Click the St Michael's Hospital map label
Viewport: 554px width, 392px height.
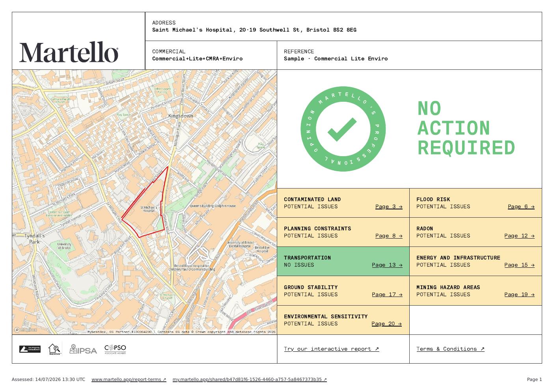149,209
